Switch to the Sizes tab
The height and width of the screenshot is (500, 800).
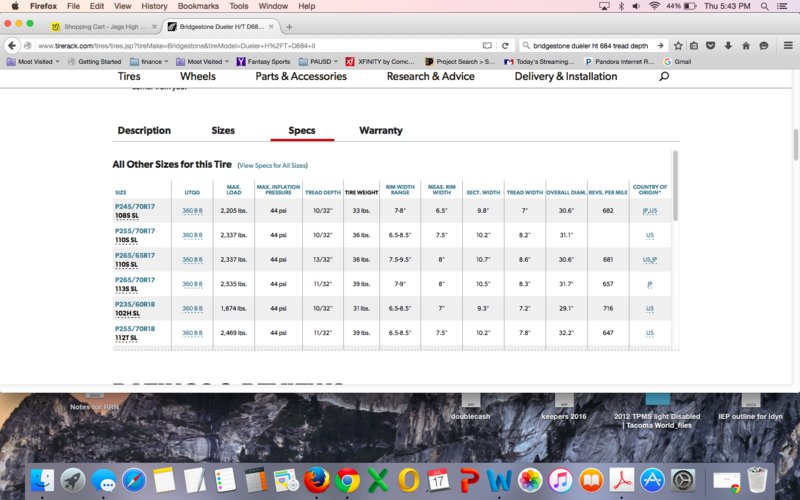(x=223, y=130)
